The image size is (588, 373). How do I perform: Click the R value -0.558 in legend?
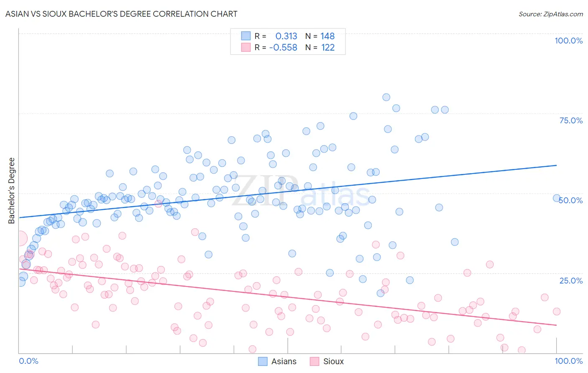tap(283, 47)
